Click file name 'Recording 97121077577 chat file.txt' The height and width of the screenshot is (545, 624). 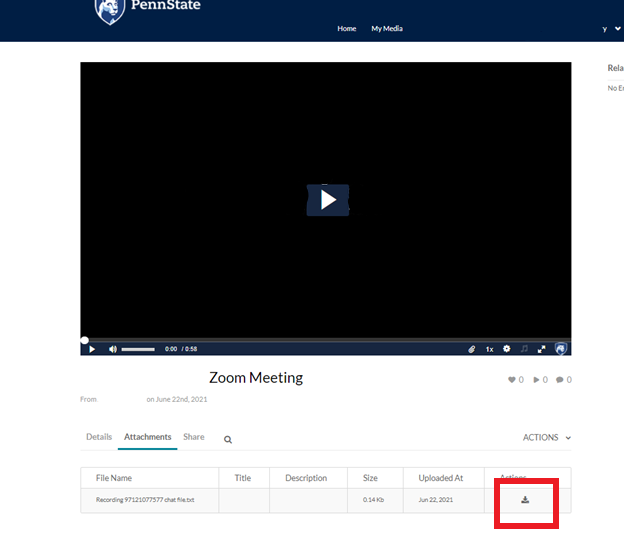[145, 500]
